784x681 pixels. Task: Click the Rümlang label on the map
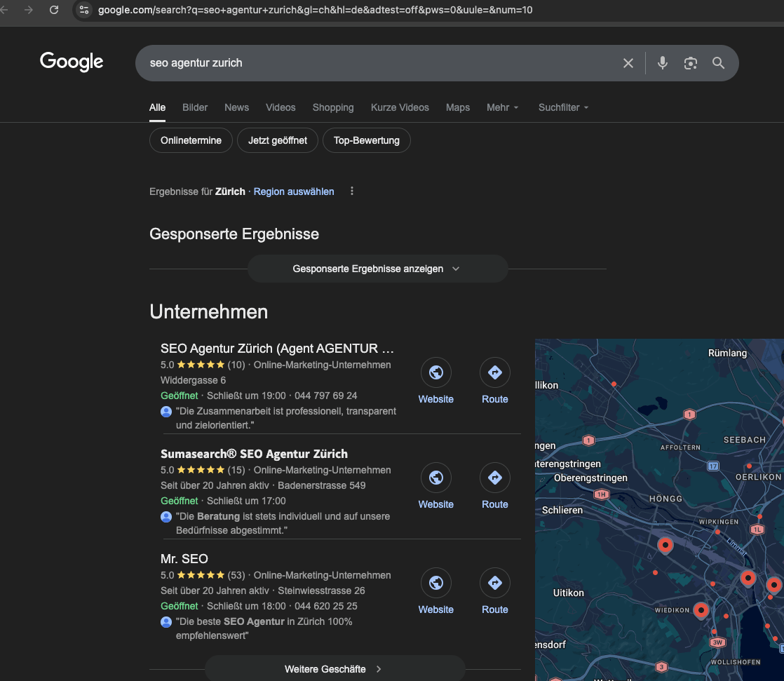(x=727, y=353)
